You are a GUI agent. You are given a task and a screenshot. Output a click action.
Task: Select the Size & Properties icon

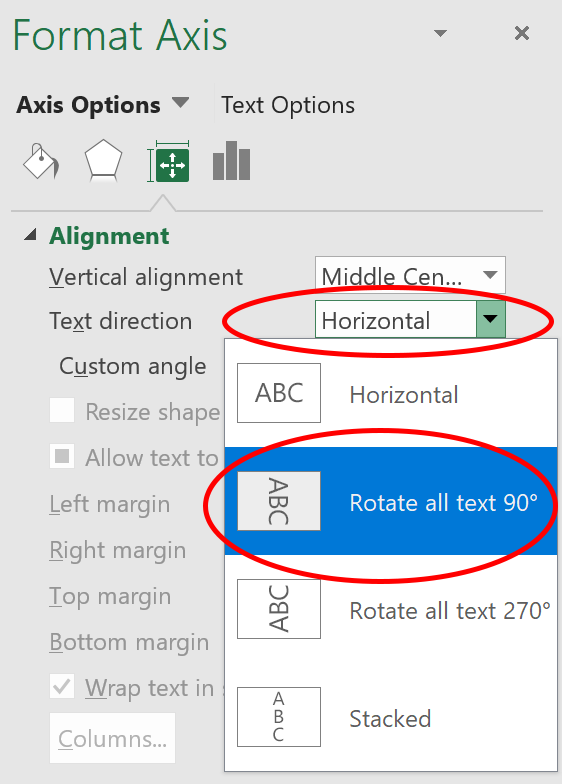(169, 162)
